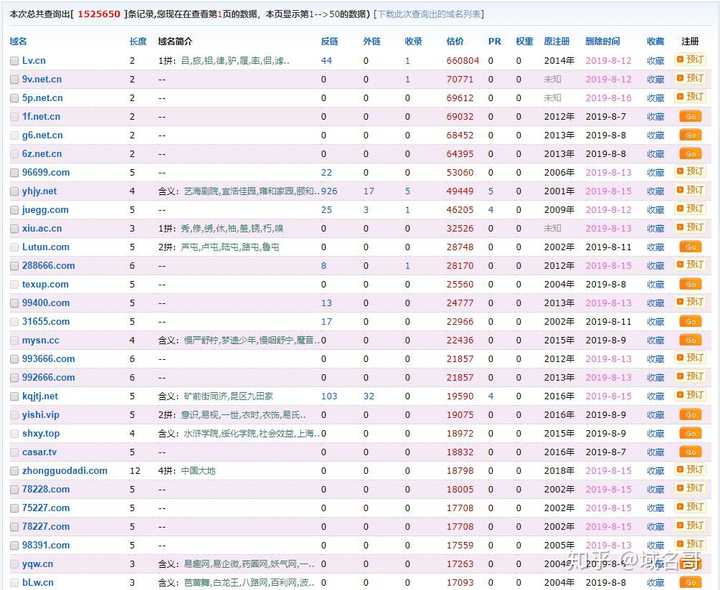This screenshot has height=590, width=720.
Task: Click 预订 button for xiu.ac.cn
Action: 690,227
